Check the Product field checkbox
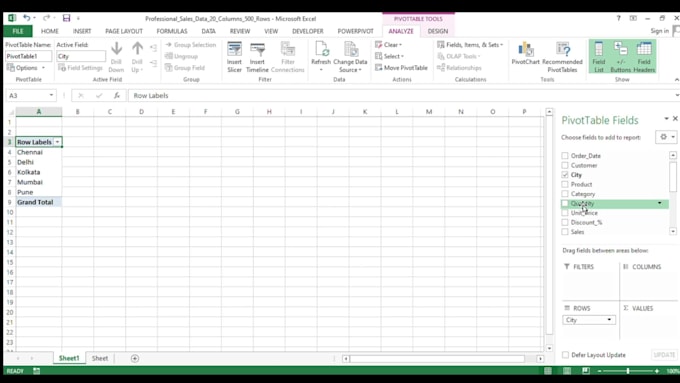680x383 pixels. 565,184
